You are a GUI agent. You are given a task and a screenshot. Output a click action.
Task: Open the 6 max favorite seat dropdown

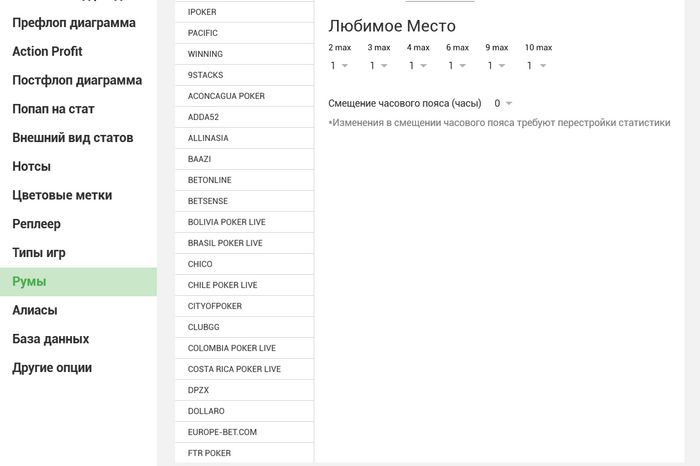point(457,66)
